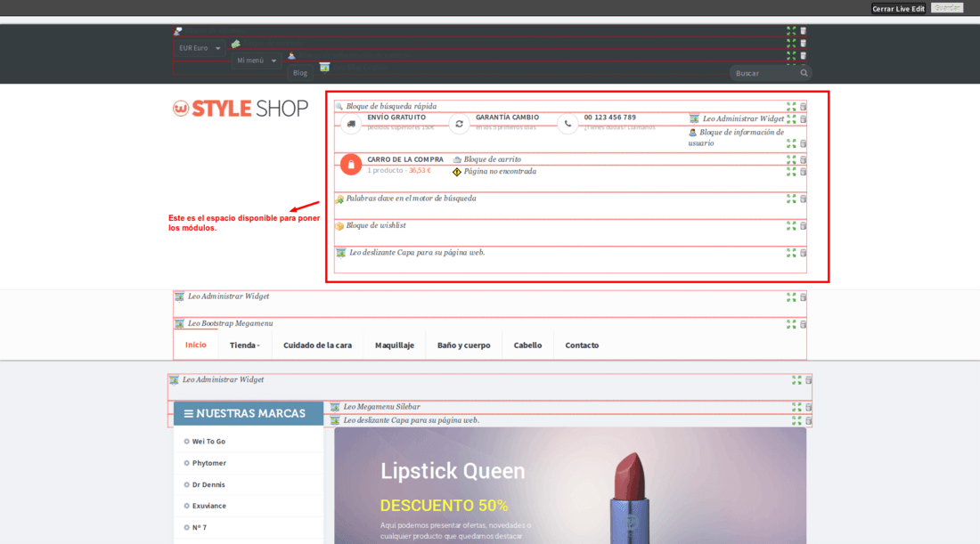
Task: Delete the Bloque de wishlist module
Action: click(x=804, y=226)
